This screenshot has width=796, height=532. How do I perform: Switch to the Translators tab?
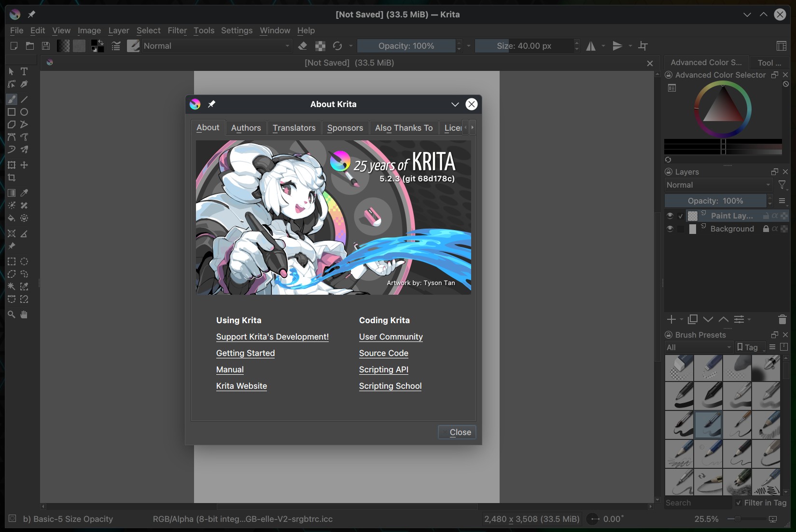coord(294,128)
